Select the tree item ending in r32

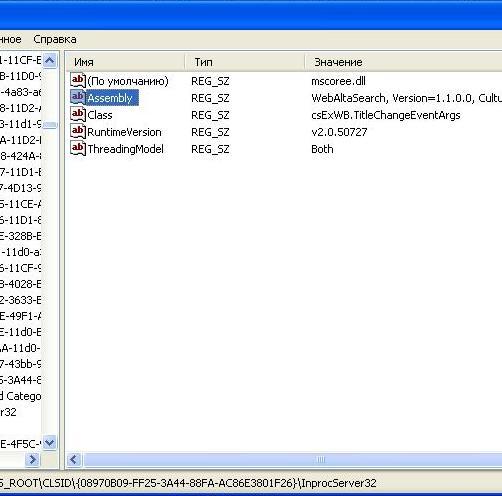(x=8, y=412)
